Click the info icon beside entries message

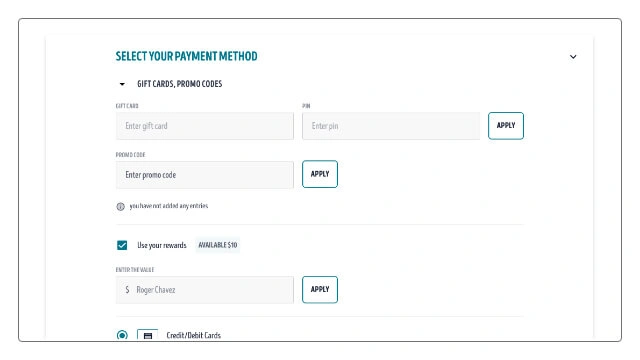(120, 207)
